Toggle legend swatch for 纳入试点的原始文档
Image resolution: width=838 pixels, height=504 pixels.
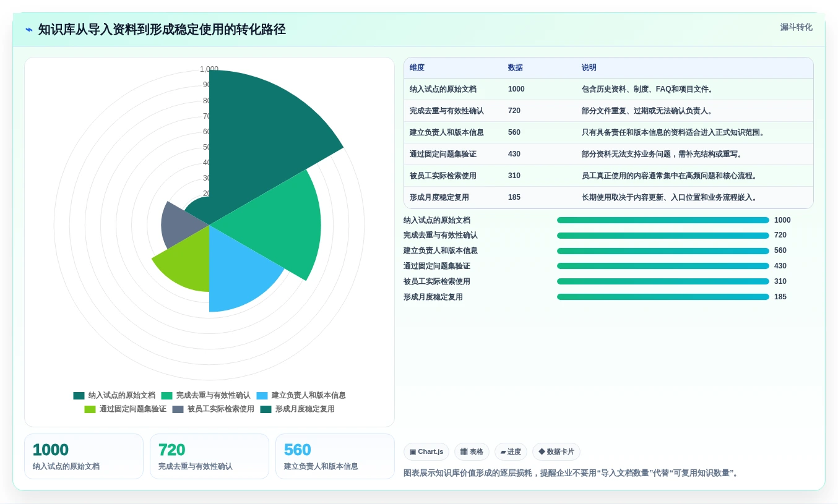point(79,396)
